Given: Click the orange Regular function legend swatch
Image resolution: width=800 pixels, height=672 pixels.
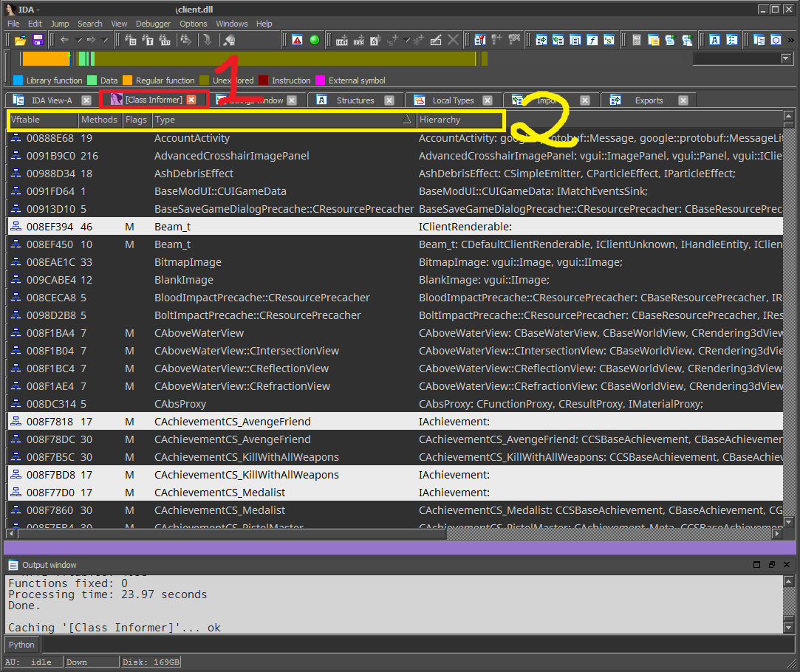Looking at the screenshot, I should tap(128, 80).
